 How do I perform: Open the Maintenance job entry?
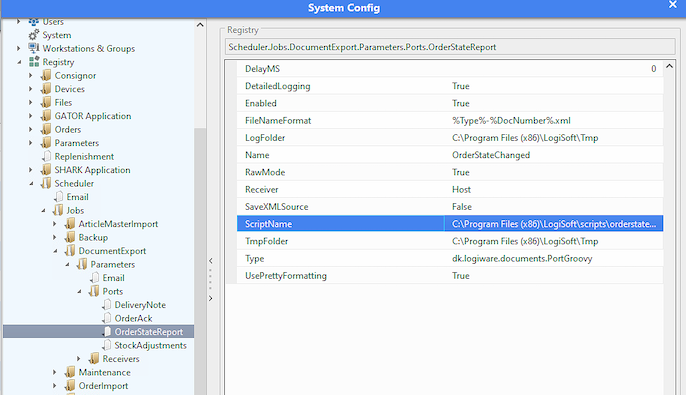coord(105,372)
